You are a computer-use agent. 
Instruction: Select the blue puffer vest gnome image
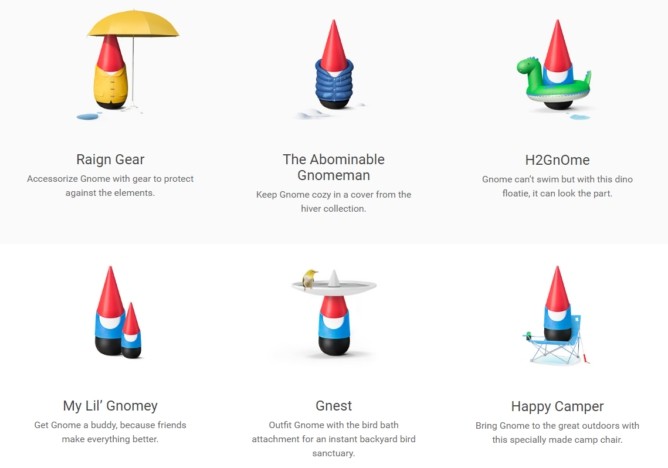(x=332, y=68)
